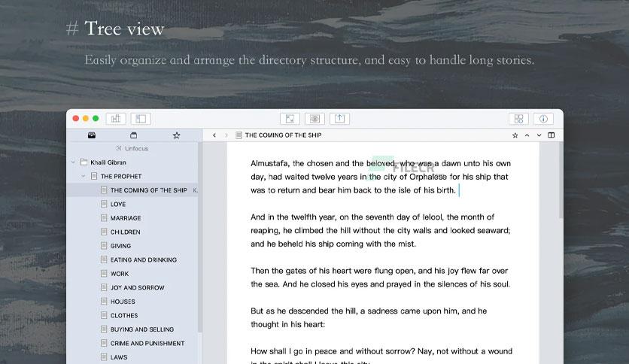Go to previous document with up chevron

coord(527,135)
